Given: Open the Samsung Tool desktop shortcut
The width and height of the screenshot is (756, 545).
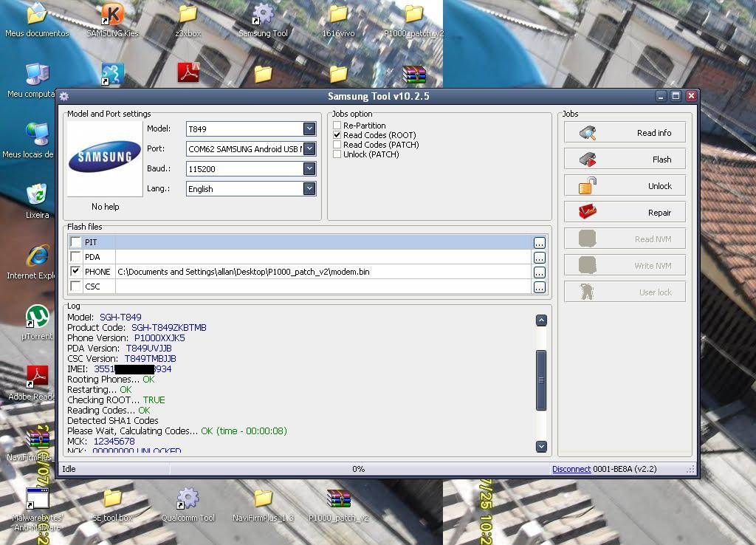Looking at the screenshot, I should point(263,19).
